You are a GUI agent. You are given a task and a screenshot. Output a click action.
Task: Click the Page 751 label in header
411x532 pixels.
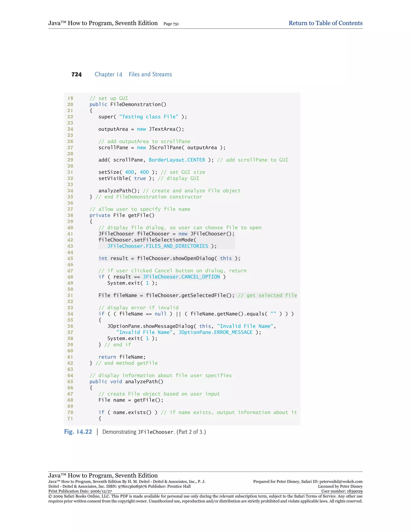tap(171, 24)
